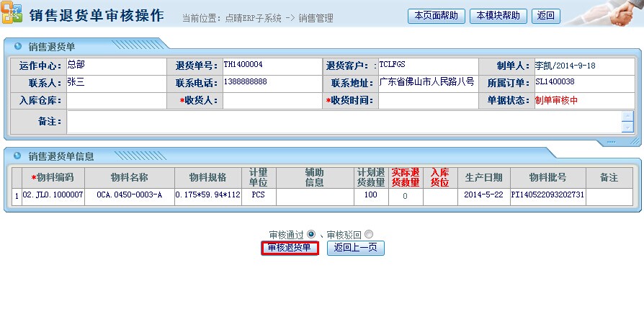
Task: Click the 物料名称 column header
Action: coord(130,177)
